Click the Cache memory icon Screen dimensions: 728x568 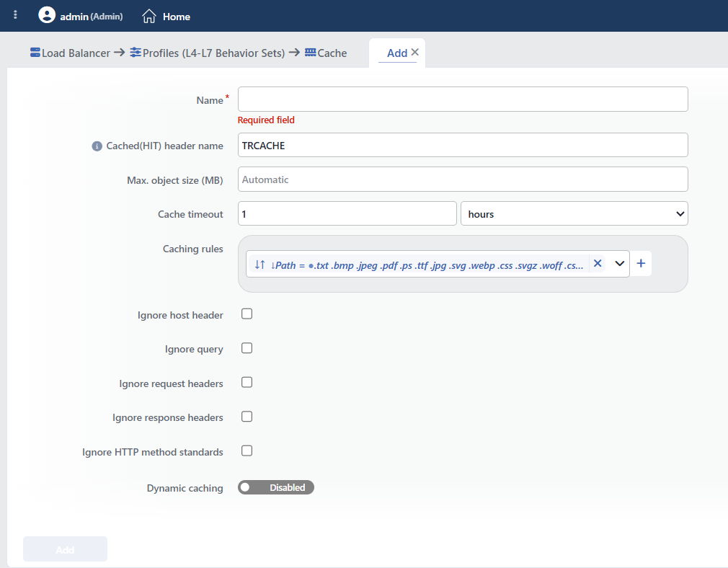pos(310,53)
